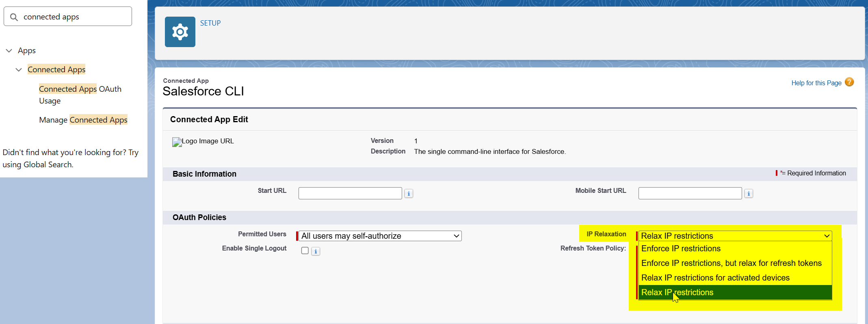
Task: Click the SETUP breadcrumb text
Action: tap(210, 23)
